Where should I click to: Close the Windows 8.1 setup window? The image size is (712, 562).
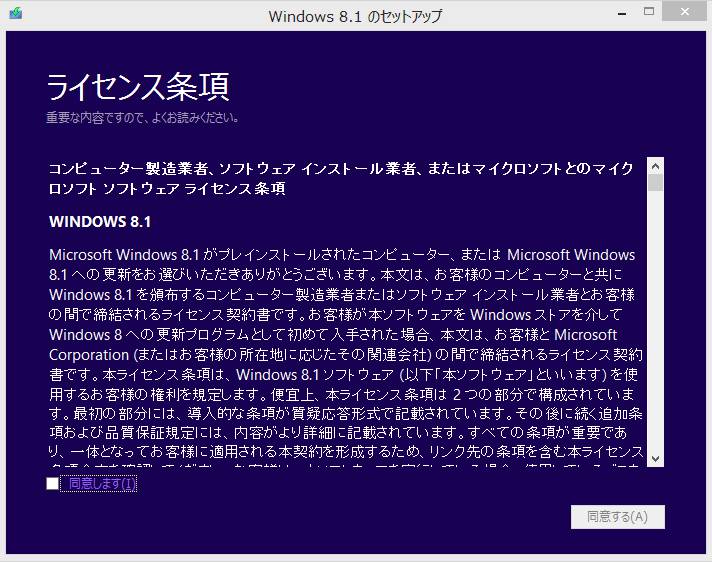(x=685, y=12)
